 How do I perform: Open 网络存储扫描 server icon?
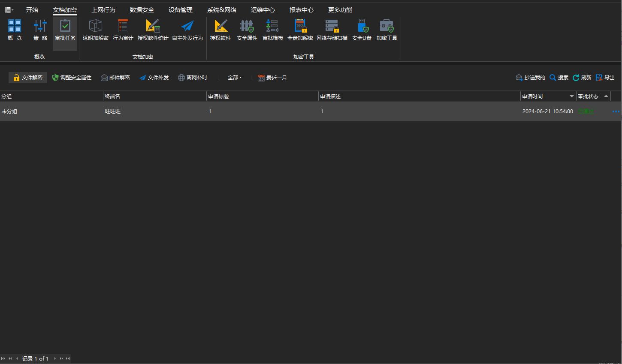tap(332, 30)
